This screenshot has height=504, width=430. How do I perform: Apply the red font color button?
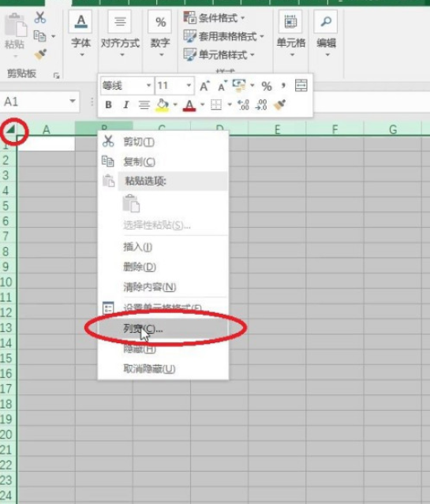(189, 105)
